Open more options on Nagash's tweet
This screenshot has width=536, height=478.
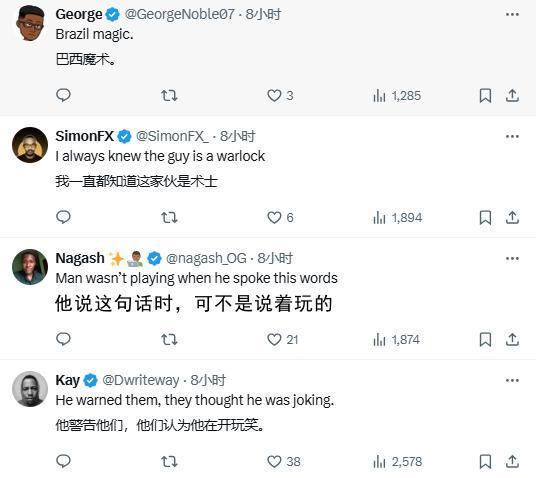click(x=512, y=258)
